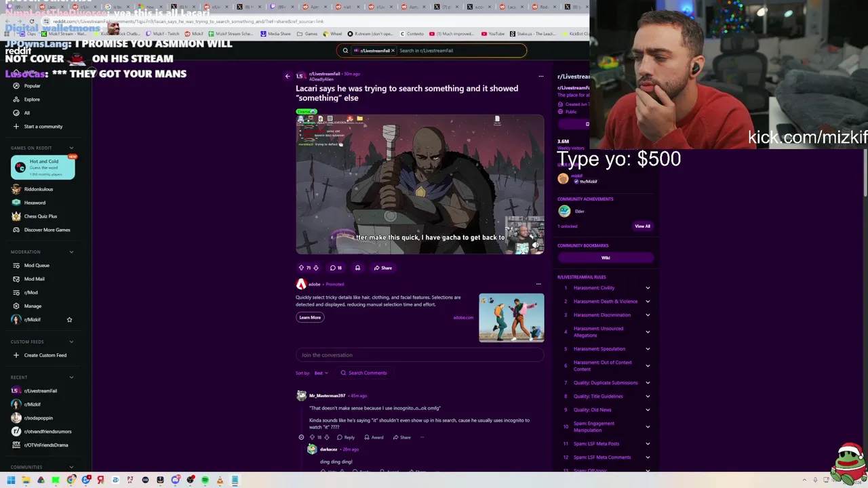Open the adobe.com link
Viewport: 868px width, 488px height.
[463, 317]
